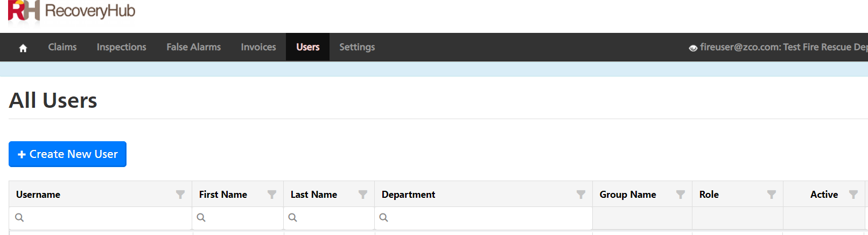Focus the Department search field
The width and height of the screenshot is (868, 235).
[484, 218]
